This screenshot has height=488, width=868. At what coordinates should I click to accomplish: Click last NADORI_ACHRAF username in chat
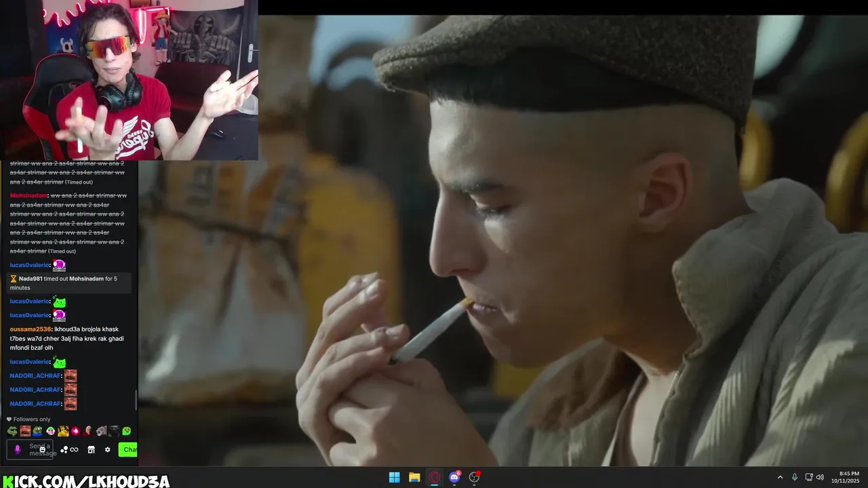(x=36, y=404)
